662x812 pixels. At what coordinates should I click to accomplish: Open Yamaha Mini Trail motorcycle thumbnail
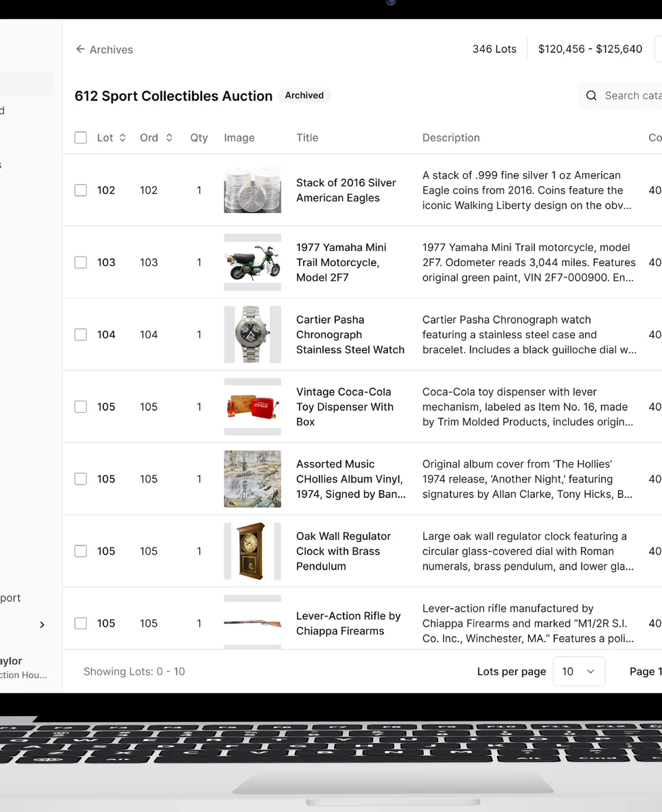point(252,263)
